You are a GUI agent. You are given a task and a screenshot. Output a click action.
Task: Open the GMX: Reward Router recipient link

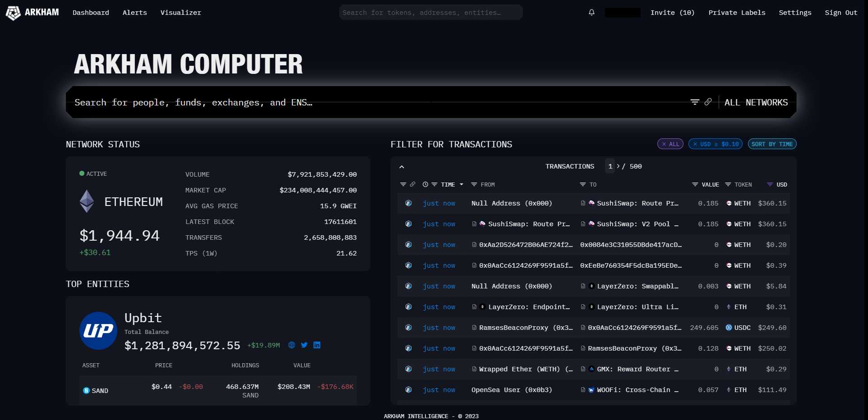click(637, 369)
